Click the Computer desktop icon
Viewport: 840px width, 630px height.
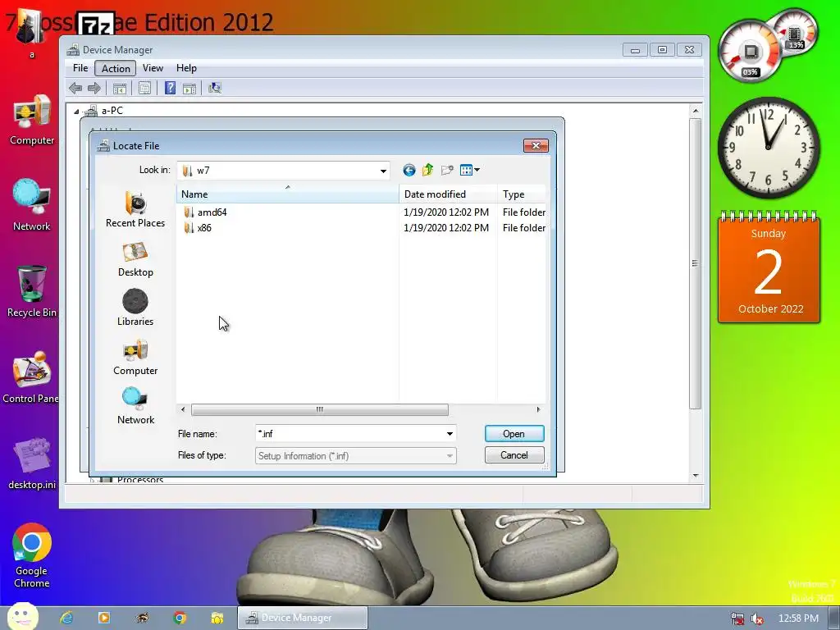(x=32, y=120)
